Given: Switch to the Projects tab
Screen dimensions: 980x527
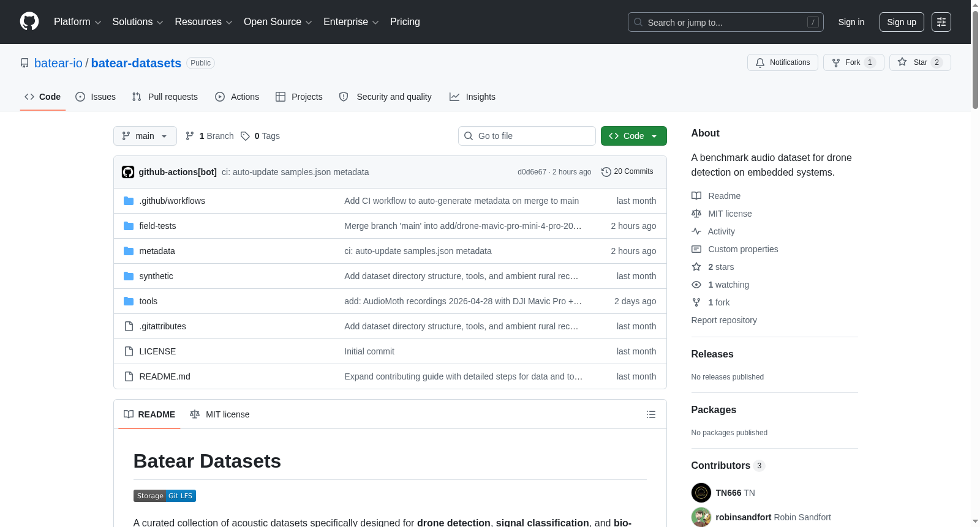Looking at the screenshot, I should coord(299,97).
